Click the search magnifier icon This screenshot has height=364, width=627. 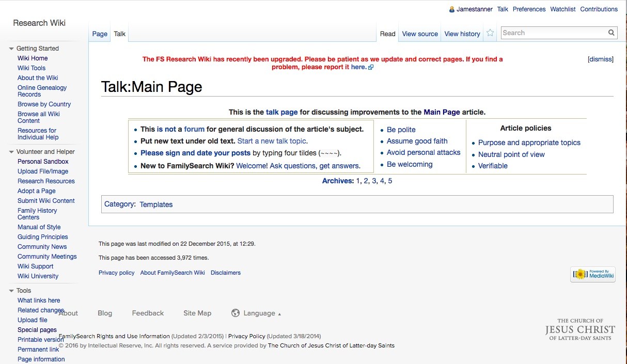pos(612,33)
